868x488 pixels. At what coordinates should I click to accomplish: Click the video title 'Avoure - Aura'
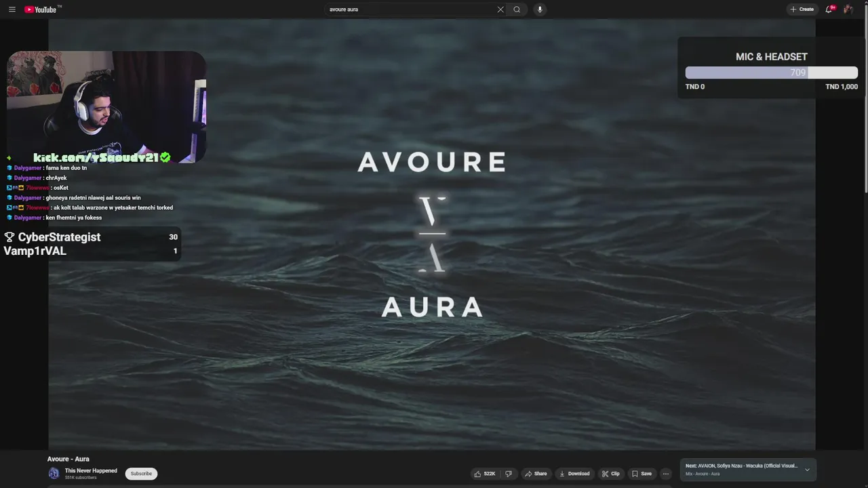[x=68, y=459]
